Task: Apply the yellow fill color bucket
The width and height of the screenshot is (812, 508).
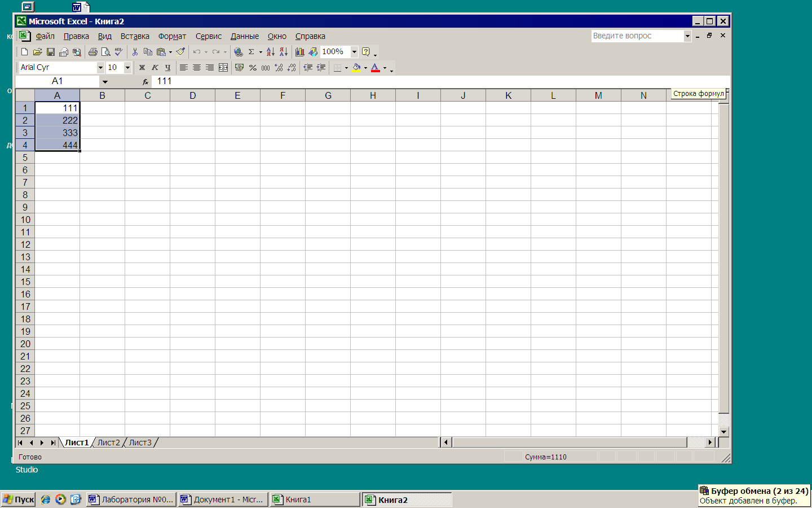Action: (356, 68)
